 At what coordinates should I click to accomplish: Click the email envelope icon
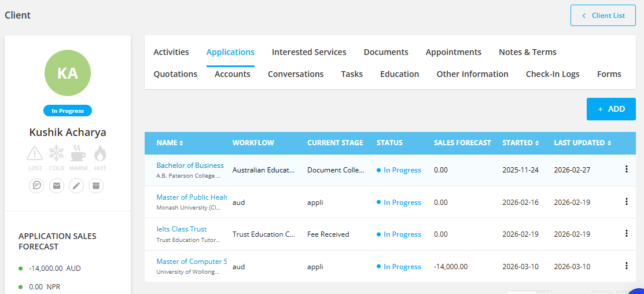pyautogui.click(x=56, y=186)
